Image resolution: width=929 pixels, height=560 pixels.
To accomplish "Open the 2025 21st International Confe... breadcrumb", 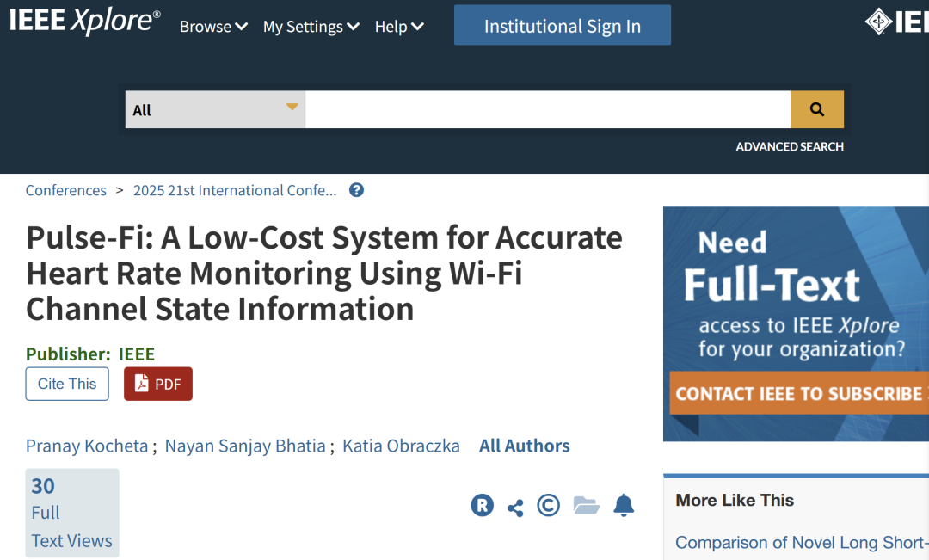I will pos(235,190).
